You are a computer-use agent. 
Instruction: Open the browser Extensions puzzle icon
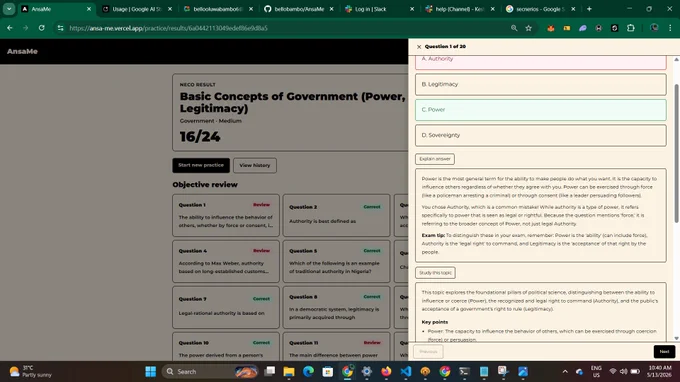631,28
